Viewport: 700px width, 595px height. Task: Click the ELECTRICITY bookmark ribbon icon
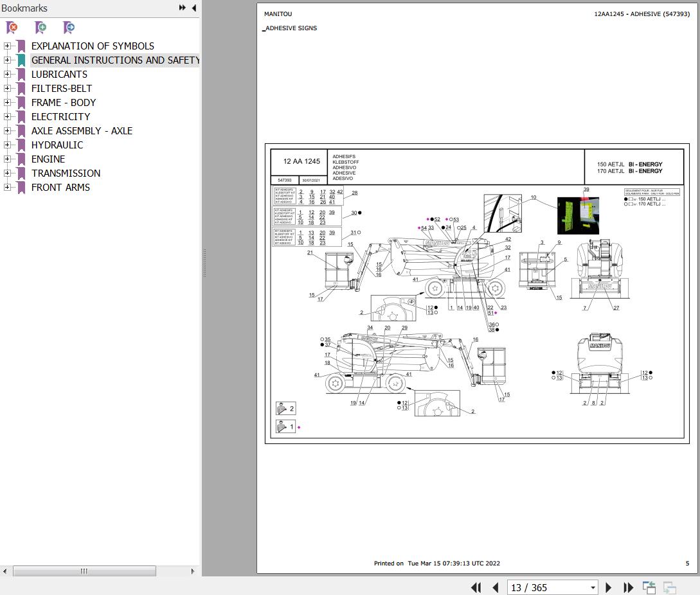(21, 116)
